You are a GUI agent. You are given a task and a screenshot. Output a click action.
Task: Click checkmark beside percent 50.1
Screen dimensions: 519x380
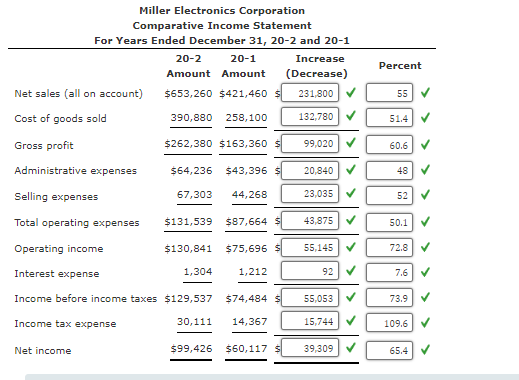point(425,222)
